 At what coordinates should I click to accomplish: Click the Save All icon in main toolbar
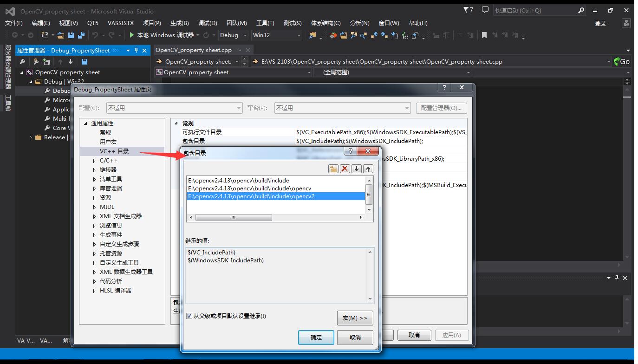[81, 35]
